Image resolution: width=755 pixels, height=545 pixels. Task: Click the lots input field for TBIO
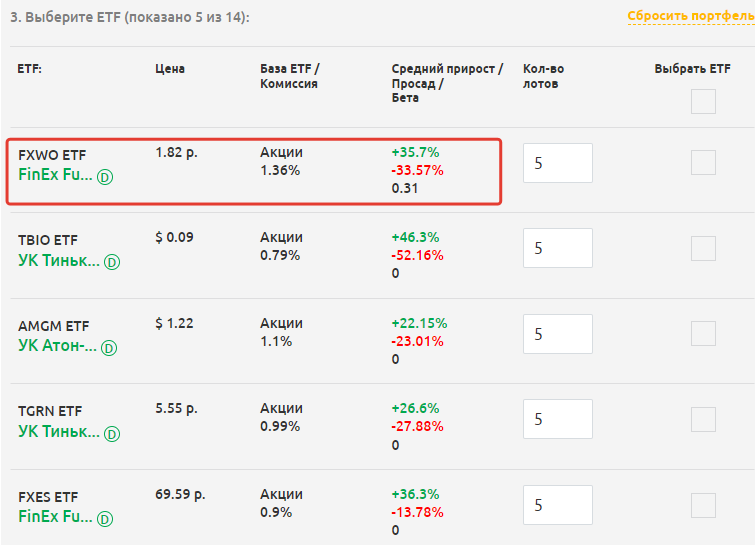point(557,248)
